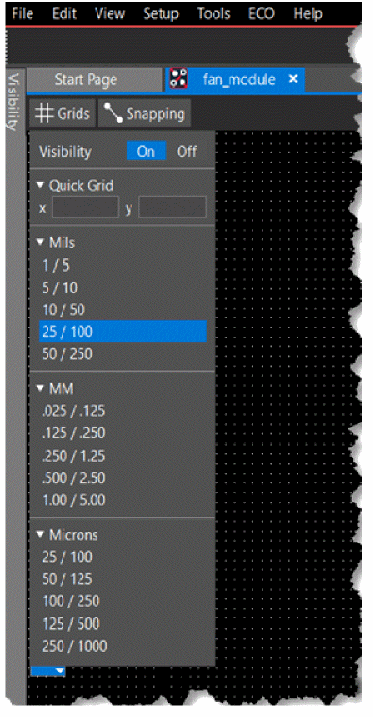The width and height of the screenshot is (373, 717).
Task: Click the fan_module tab's PCB document icon
Action: point(178,80)
